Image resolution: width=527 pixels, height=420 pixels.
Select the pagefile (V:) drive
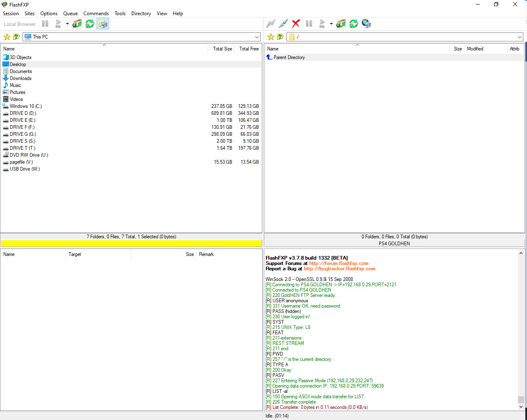coord(21,162)
